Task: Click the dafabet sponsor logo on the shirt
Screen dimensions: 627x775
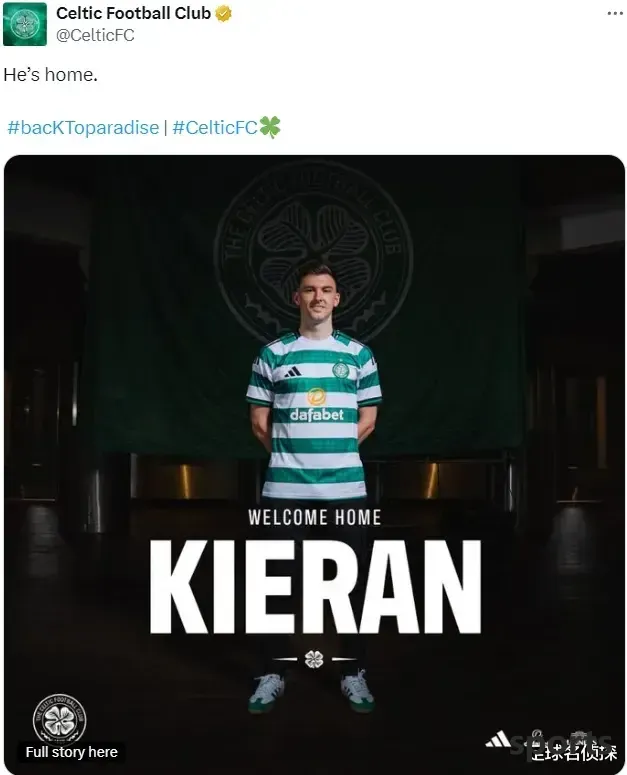Action: [x=317, y=405]
